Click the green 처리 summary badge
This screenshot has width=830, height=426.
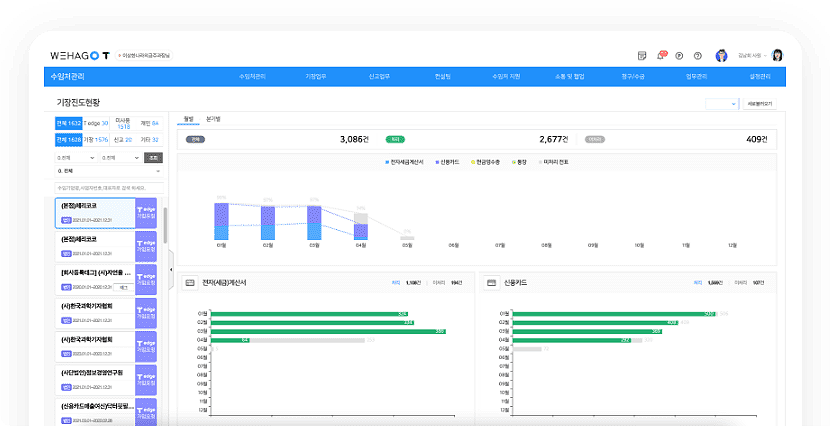coord(395,140)
